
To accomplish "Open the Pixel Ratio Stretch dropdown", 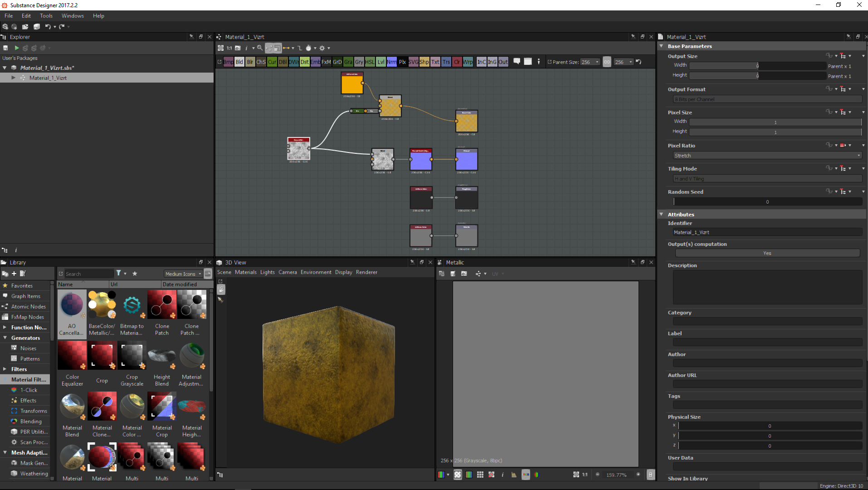I will (x=767, y=156).
